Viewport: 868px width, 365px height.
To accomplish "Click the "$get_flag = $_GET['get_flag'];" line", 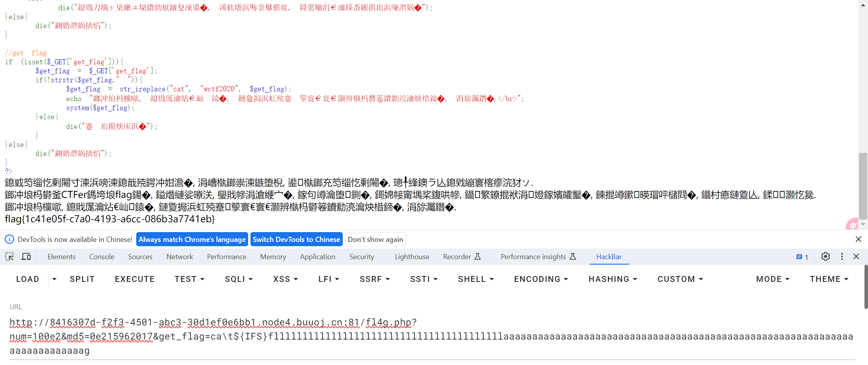I will (x=96, y=71).
